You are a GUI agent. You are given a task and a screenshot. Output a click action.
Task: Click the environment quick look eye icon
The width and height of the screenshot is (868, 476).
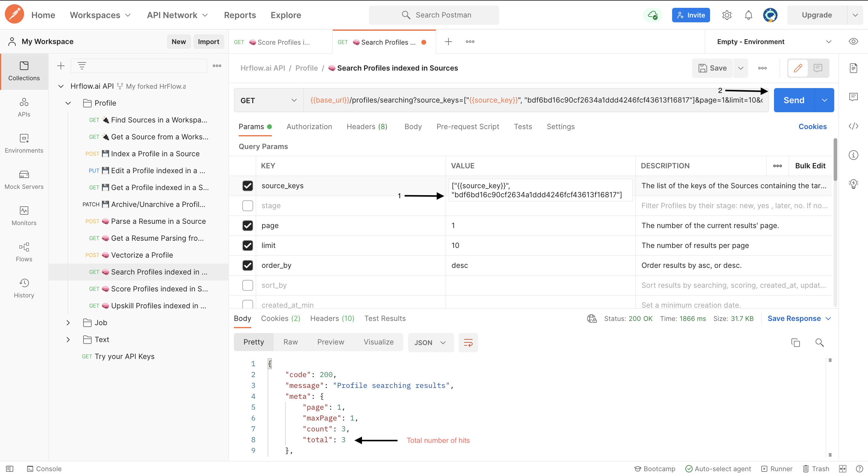(x=853, y=42)
